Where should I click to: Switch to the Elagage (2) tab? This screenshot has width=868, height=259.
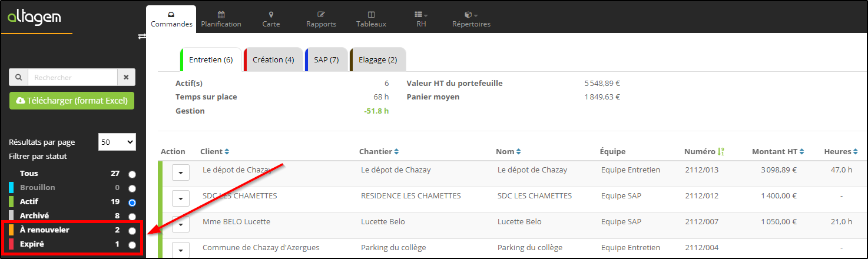click(377, 60)
